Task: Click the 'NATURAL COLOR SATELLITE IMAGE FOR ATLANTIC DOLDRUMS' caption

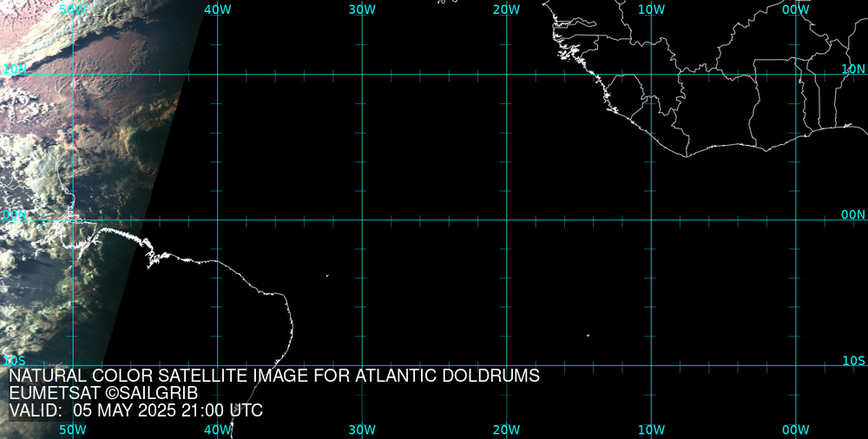Action: [x=274, y=376]
